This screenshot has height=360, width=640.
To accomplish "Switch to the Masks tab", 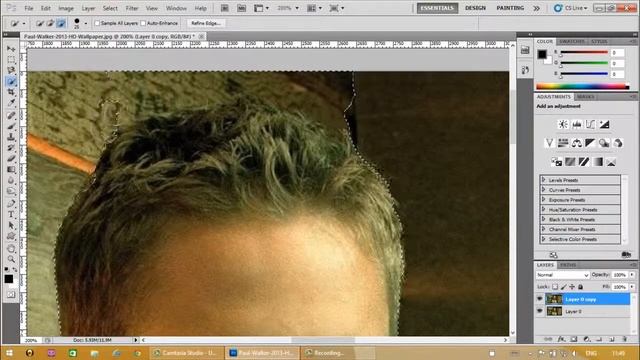I will [x=585, y=97].
